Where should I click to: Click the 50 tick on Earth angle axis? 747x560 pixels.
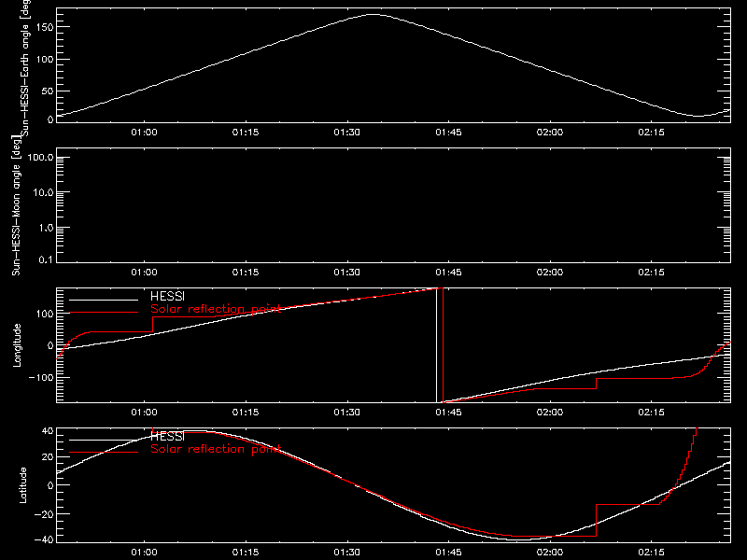point(48,91)
